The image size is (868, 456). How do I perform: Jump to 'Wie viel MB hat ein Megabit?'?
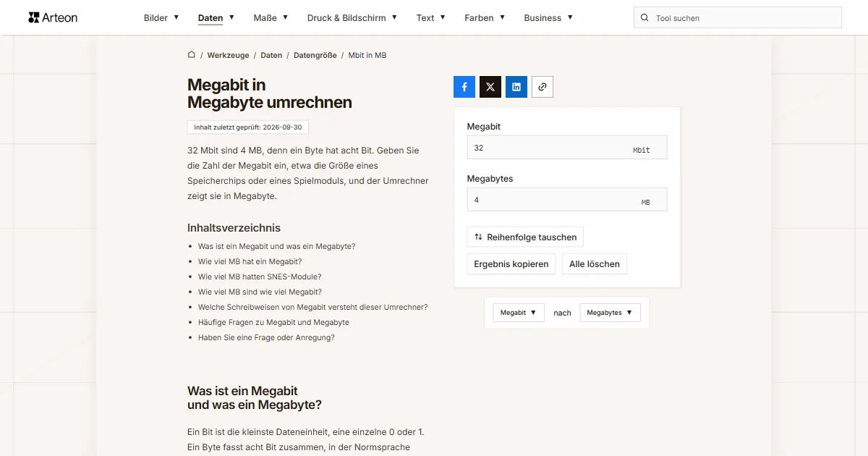[250, 261]
